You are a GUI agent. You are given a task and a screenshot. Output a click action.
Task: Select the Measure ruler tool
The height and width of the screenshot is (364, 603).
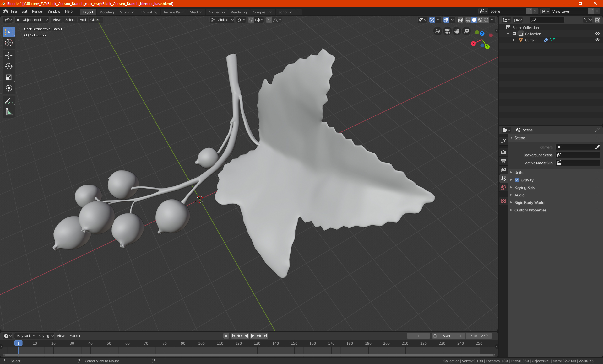(x=9, y=112)
